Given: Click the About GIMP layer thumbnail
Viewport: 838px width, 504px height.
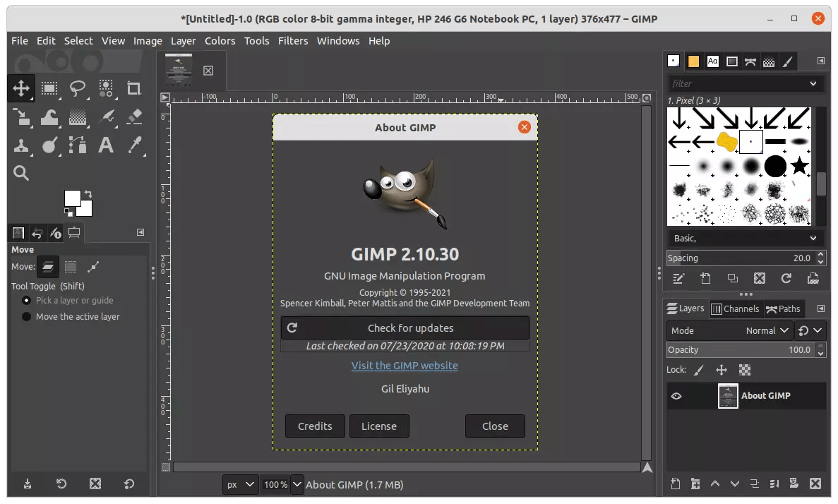Looking at the screenshot, I should coord(727,396).
